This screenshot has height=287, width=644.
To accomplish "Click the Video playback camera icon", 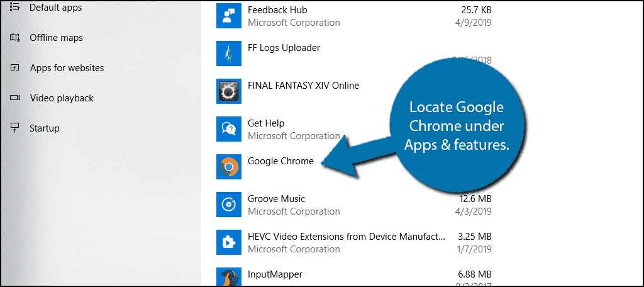I will click(15, 98).
